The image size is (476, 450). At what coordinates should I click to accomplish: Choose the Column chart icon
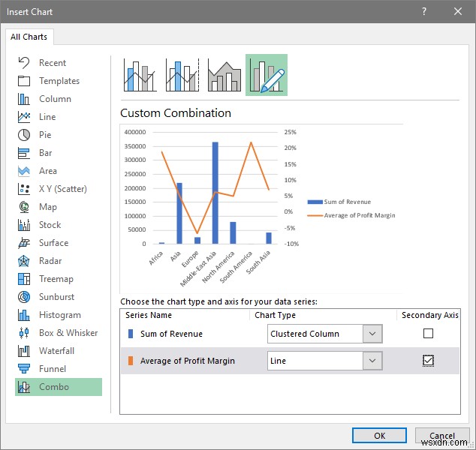24,99
